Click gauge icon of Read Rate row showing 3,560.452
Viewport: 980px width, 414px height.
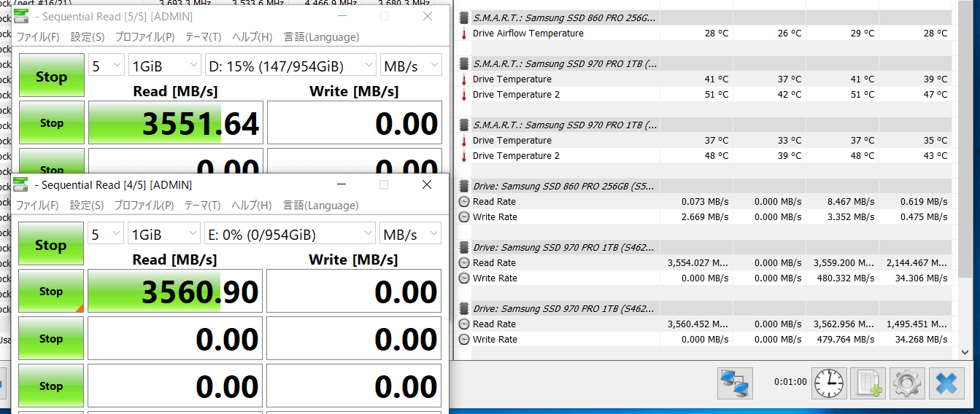tap(464, 324)
